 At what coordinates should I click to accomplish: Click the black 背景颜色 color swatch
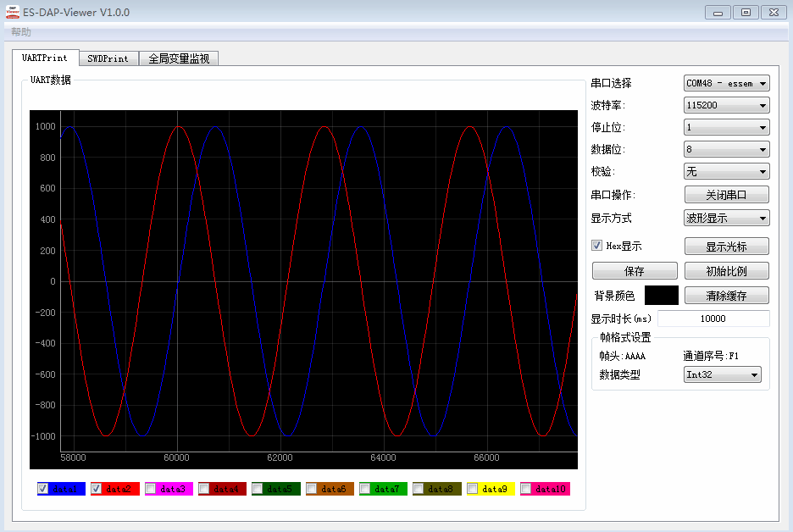[x=662, y=296]
